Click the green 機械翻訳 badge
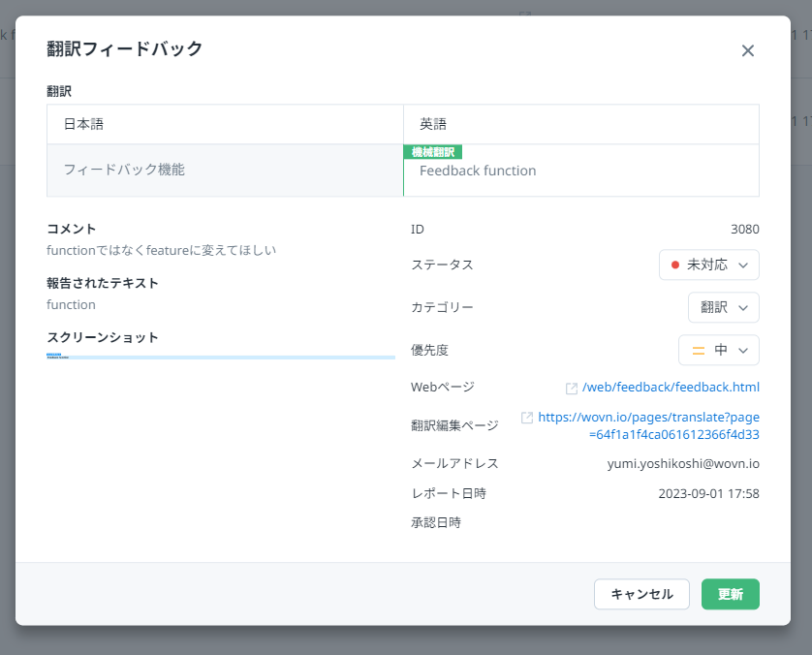The image size is (812, 655). [x=433, y=152]
